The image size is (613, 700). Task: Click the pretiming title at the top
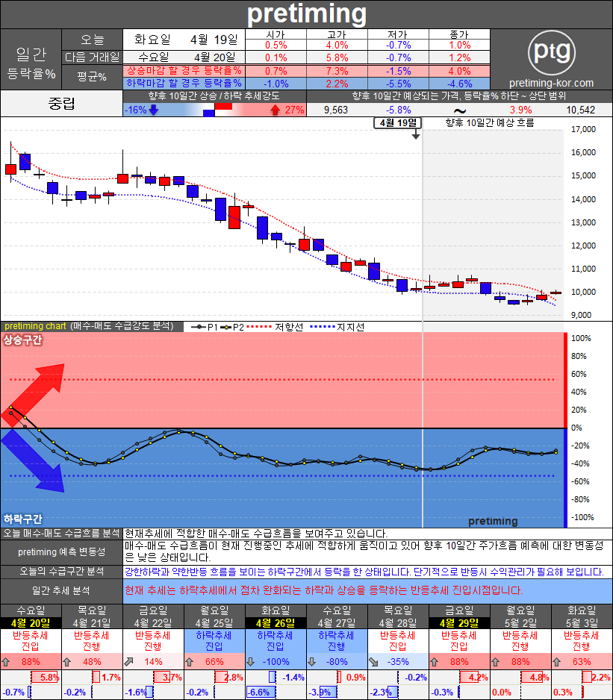tap(306, 14)
